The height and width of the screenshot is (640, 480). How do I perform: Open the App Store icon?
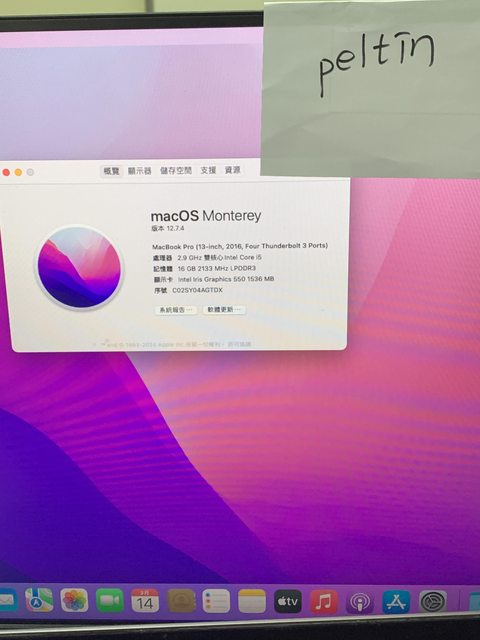396,602
